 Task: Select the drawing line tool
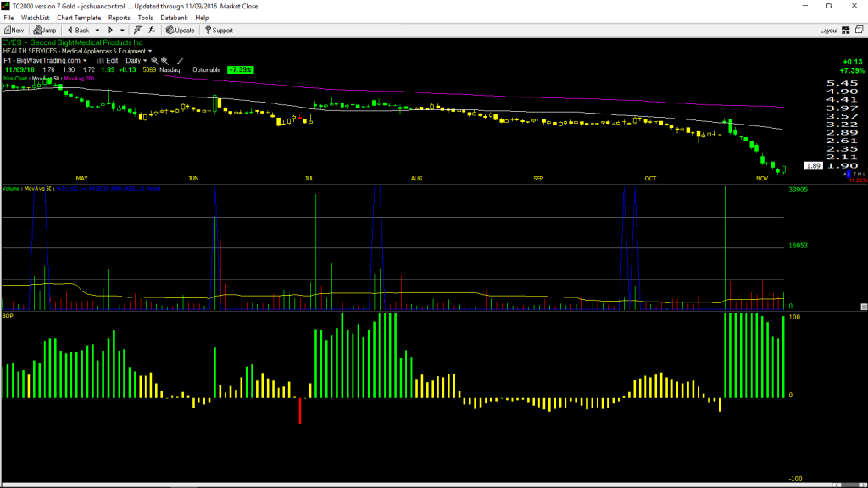pyautogui.click(x=180, y=61)
